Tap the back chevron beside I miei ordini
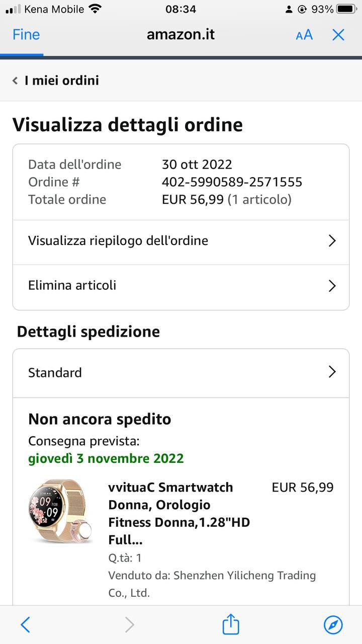This screenshot has height=644, width=362. point(15,80)
